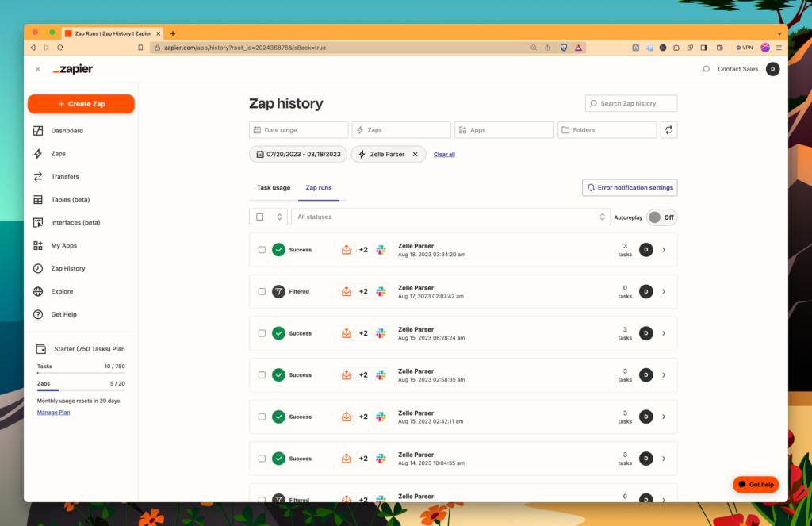Click the Search Zap history field

(x=632, y=103)
